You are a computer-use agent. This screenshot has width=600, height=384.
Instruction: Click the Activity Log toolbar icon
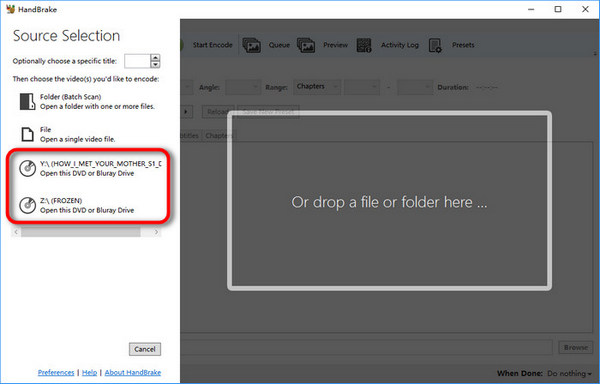pyautogui.click(x=364, y=45)
